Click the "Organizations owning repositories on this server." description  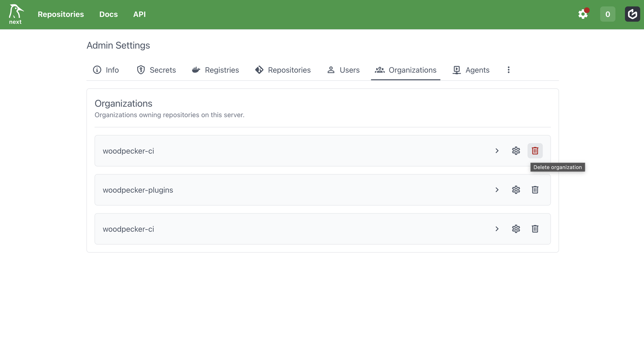[169, 115]
